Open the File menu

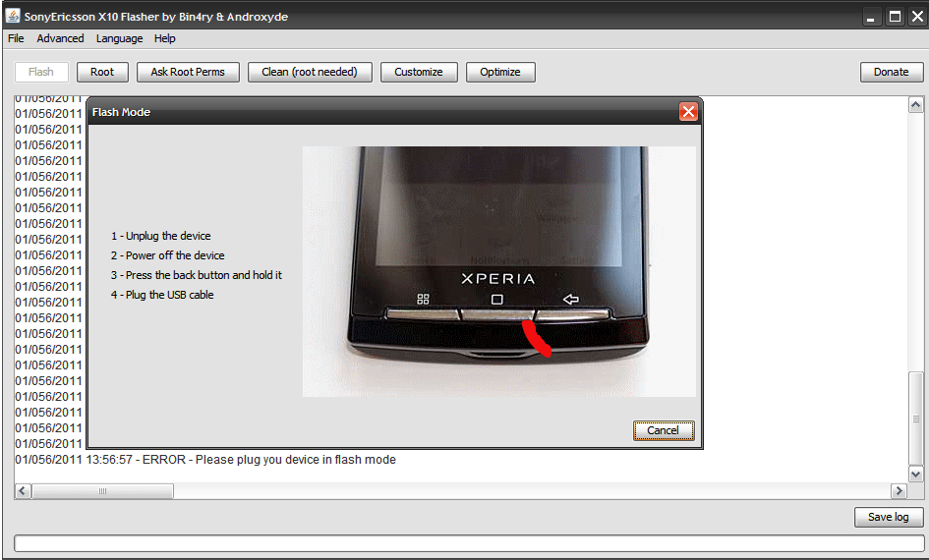point(16,38)
